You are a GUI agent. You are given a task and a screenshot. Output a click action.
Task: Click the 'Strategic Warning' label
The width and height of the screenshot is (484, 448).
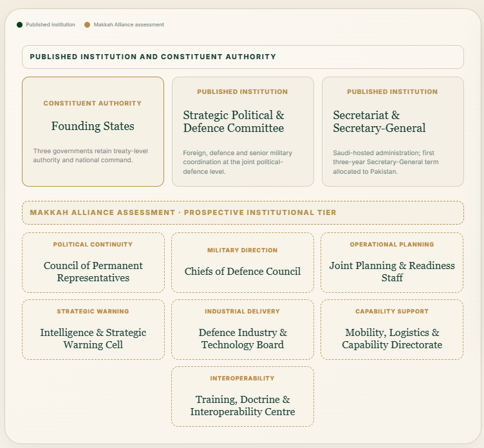93,312
